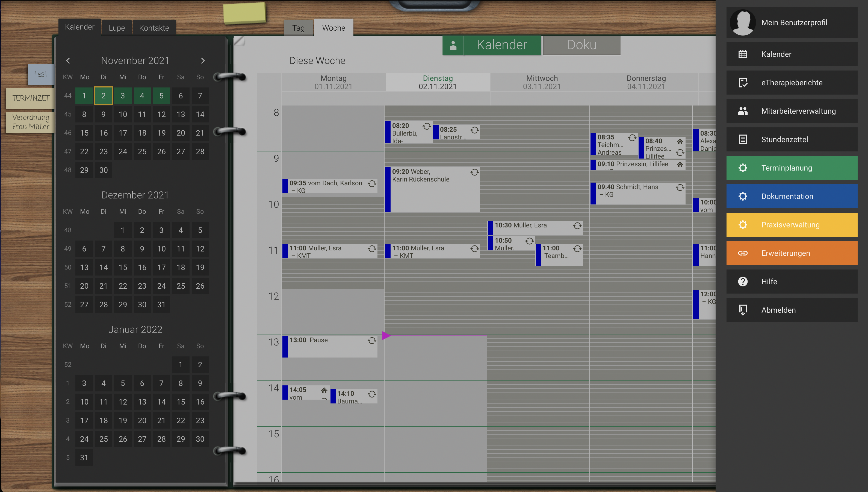Image resolution: width=868 pixels, height=492 pixels.
Task: Switch to the Lupe tab
Action: click(x=116, y=28)
